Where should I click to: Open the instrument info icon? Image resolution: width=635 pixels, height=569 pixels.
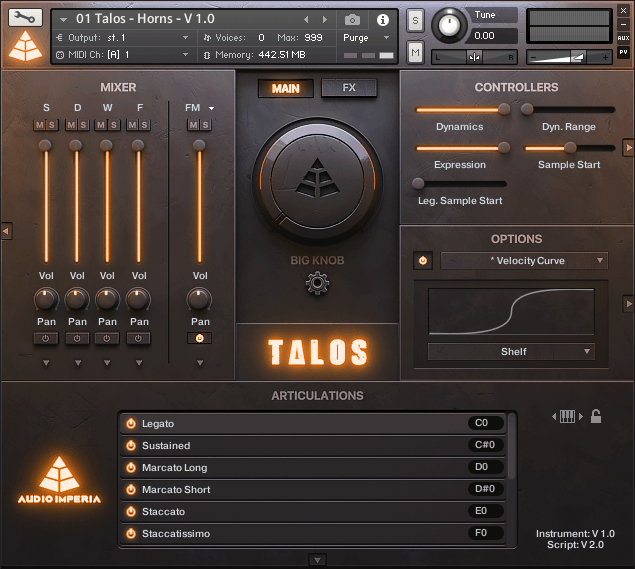[383, 19]
